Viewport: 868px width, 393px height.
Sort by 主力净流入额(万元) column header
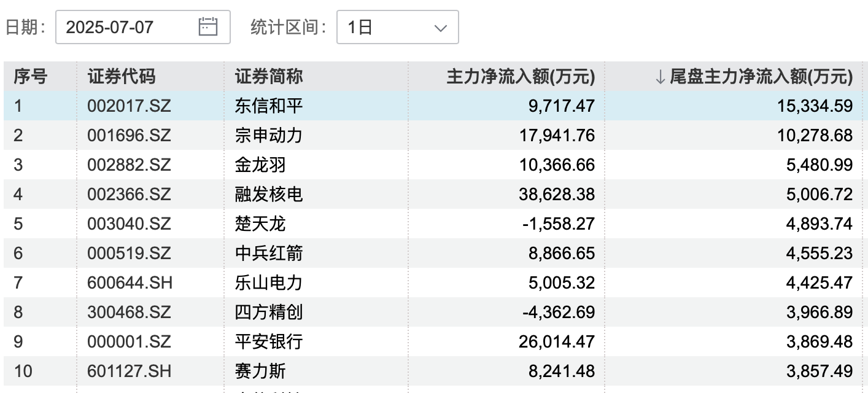(x=521, y=77)
